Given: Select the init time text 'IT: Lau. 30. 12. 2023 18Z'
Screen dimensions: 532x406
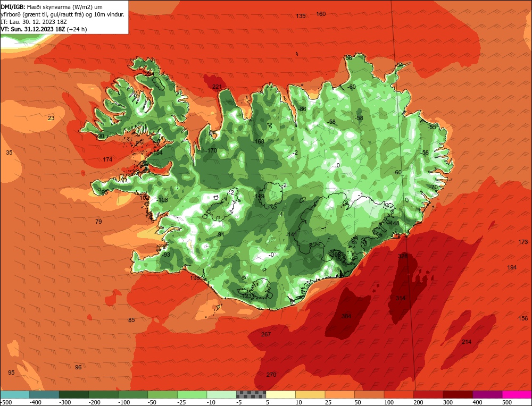Looking at the screenshot, I should click(x=34, y=22).
